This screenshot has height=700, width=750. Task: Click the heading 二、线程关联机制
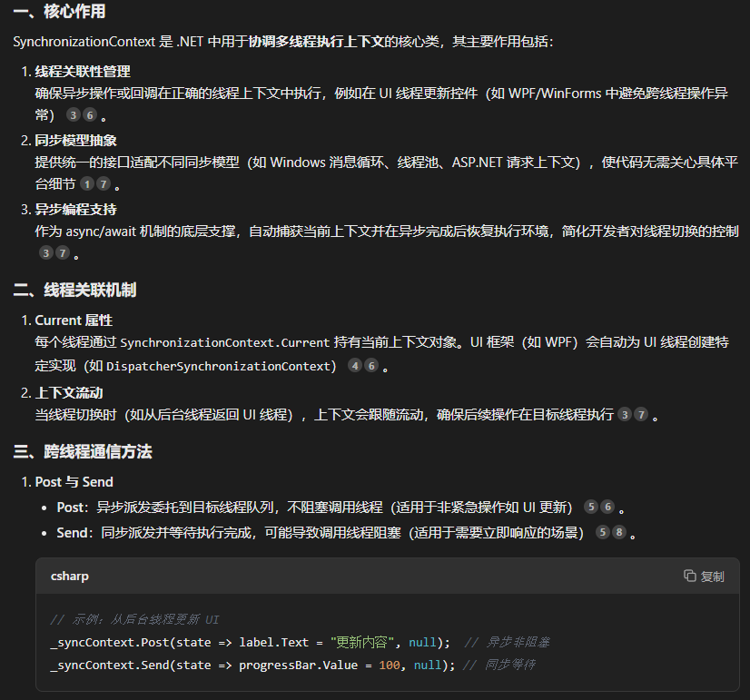(75, 290)
